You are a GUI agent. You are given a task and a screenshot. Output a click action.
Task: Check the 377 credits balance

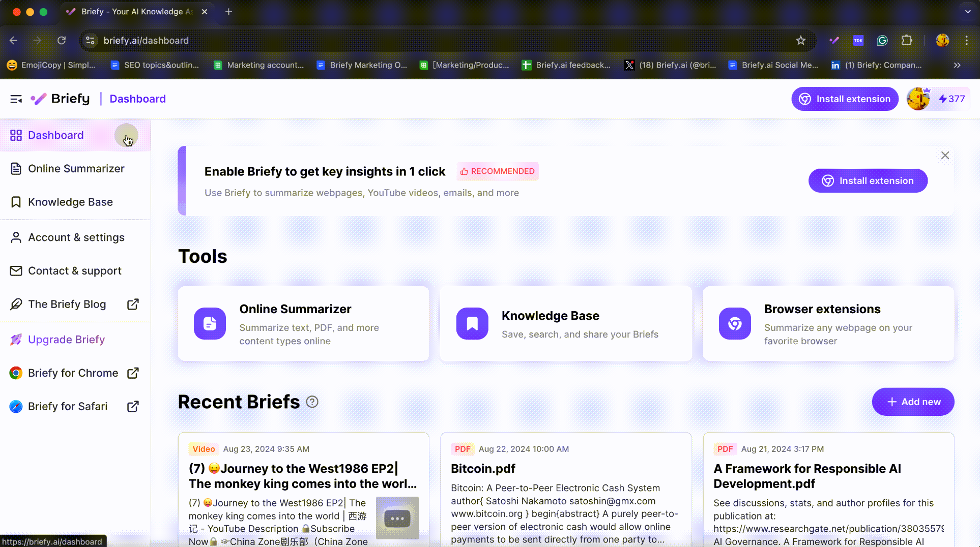[x=952, y=99]
